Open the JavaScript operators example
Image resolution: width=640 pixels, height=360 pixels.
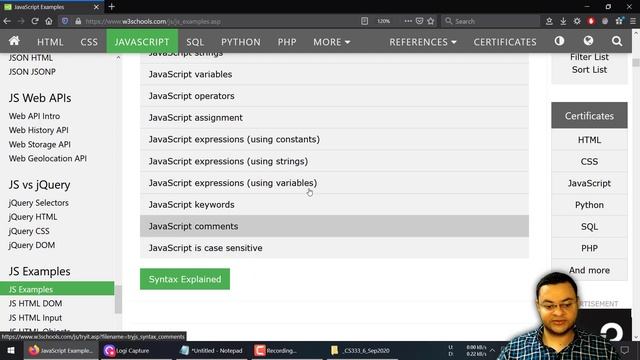(334, 96)
